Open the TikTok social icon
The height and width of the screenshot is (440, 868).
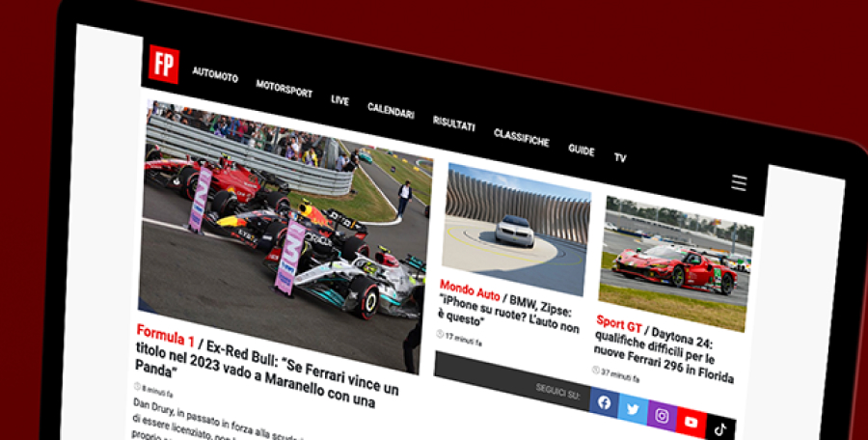coord(720,427)
